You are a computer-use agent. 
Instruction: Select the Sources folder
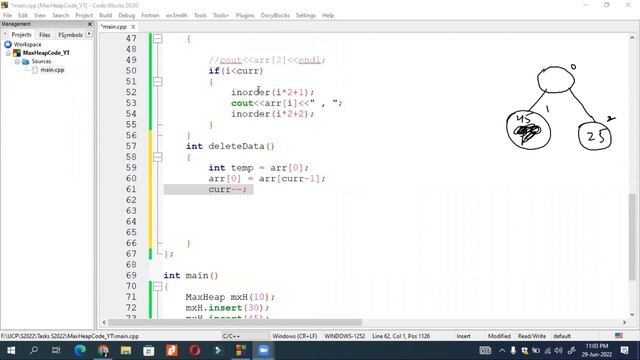pyautogui.click(x=41, y=61)
